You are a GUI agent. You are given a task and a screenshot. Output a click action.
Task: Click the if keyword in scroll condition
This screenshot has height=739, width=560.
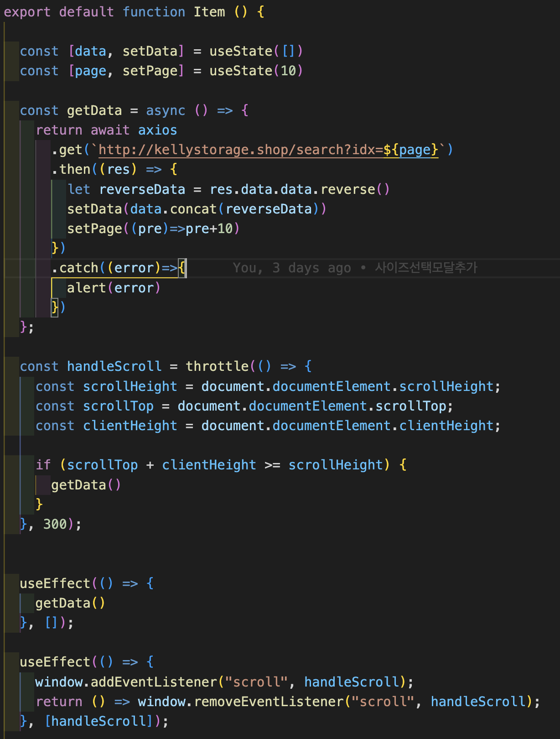click(x=43, y=465)
